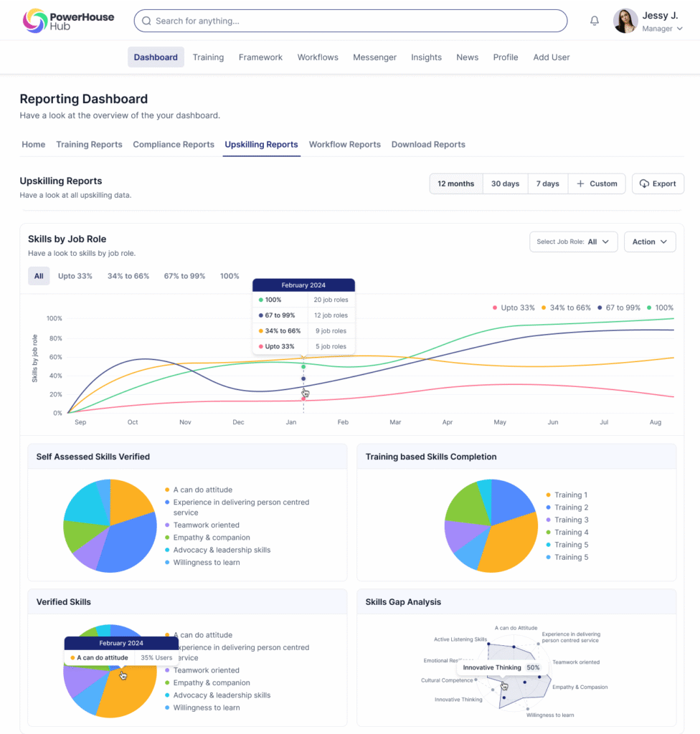Viewport: 700px width, 734px height.
Task: Switch time range to 7 days
Action: 547,183
